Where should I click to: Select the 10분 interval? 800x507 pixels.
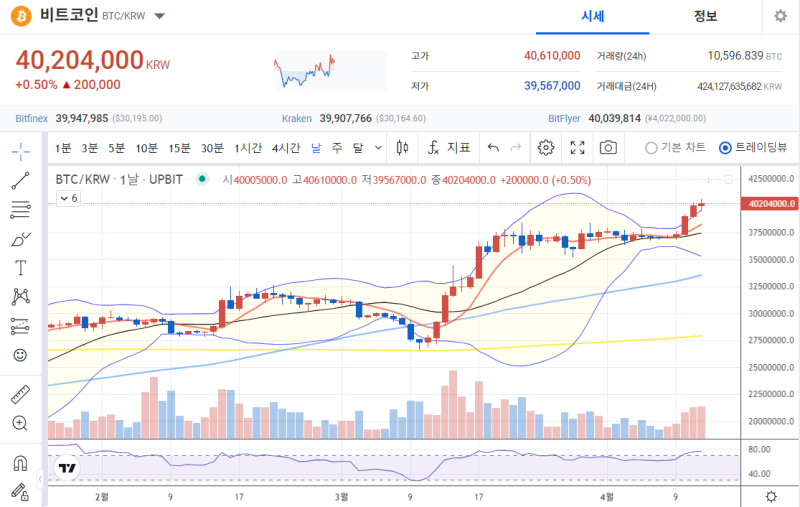point(146,148)
